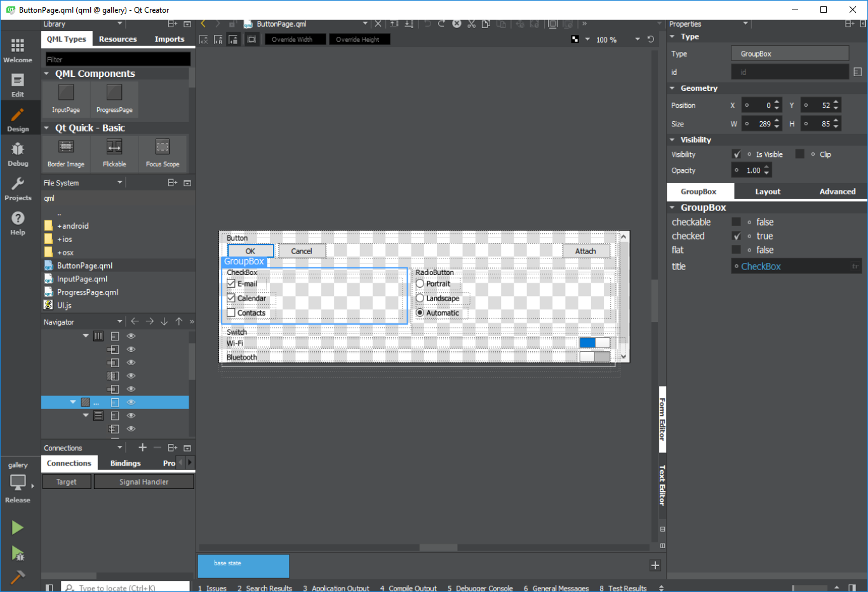The height and width of the screenshot is (592, 868).
Task: Open the Projects mode
Action: pyautogui.click(x=18, y=189)
